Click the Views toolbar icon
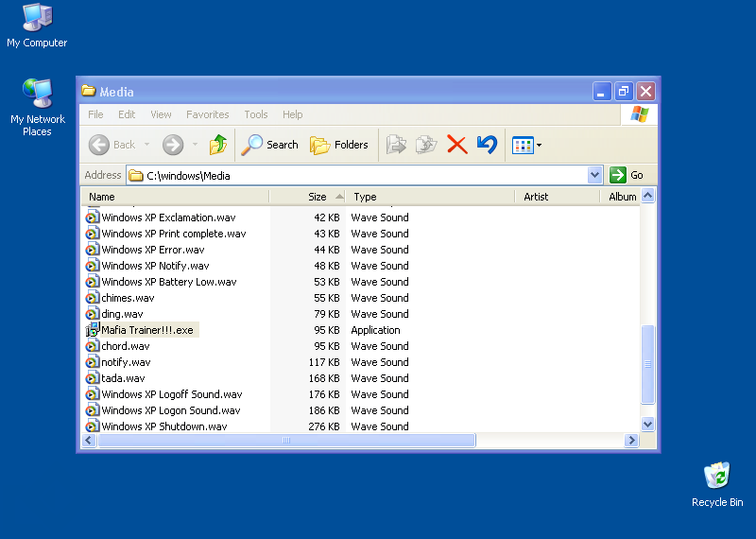 point(523,146)
